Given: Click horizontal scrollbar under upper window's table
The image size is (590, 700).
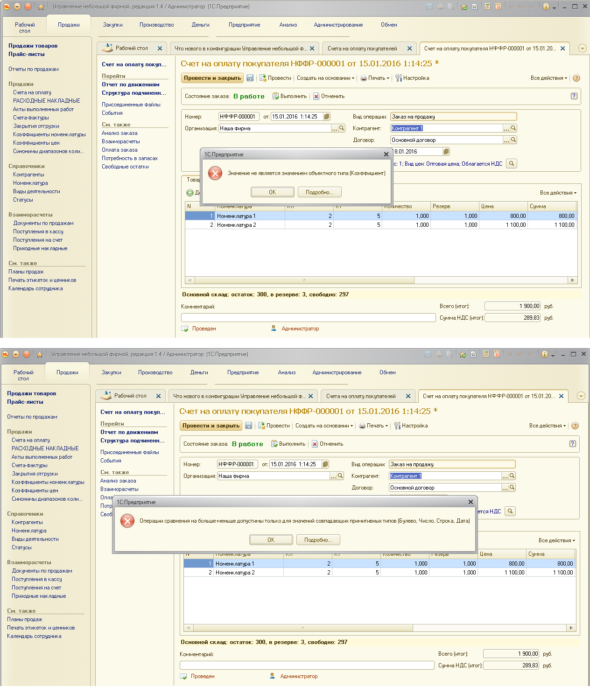Looking at the screenshot, I should [304, 280].
